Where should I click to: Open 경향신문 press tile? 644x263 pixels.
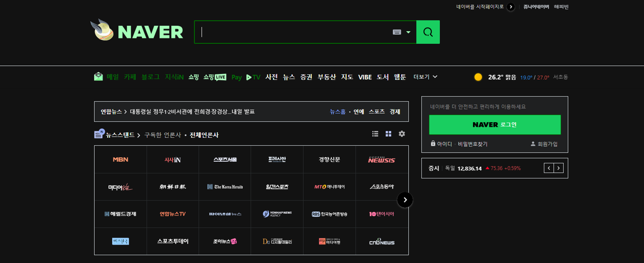click(x=329, y=159)
